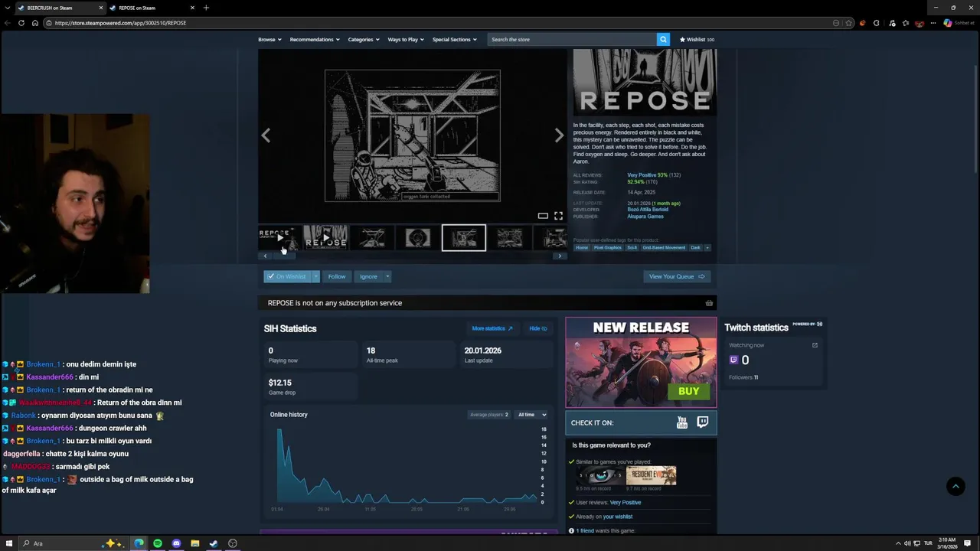Click the shopping basket icon on subscription bar
The width and height of the screenshot is (980, 551).
709,303
